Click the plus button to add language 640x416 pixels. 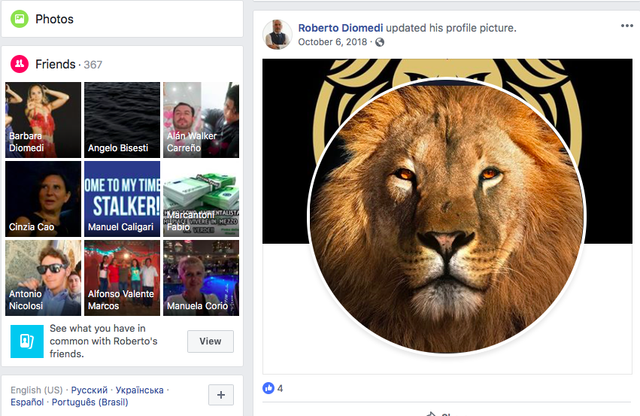(221, 395)
